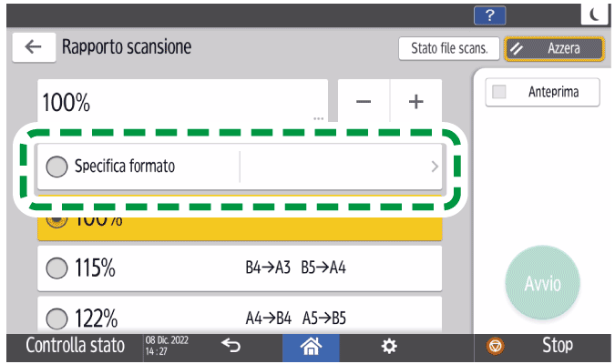Select the Specifica formato radio button
The width and height of the screenshot is (615, 364).
[x=56, y=167]
